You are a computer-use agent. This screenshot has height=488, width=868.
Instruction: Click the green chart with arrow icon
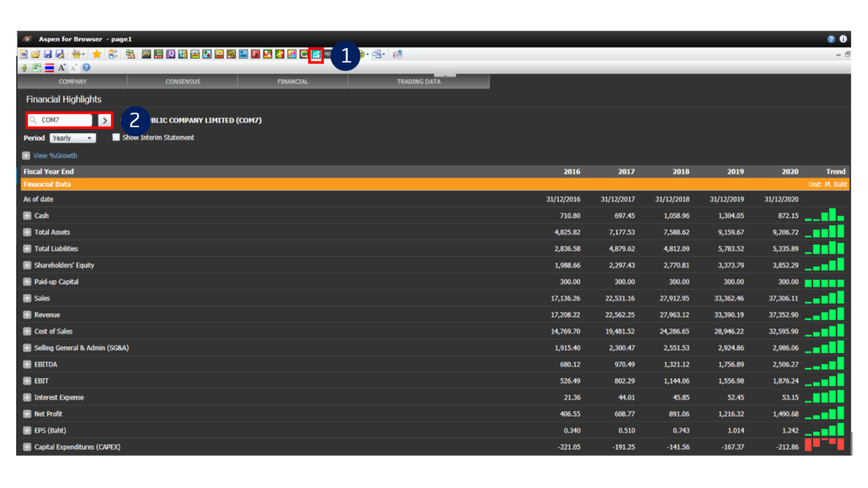tap(280, 55)
